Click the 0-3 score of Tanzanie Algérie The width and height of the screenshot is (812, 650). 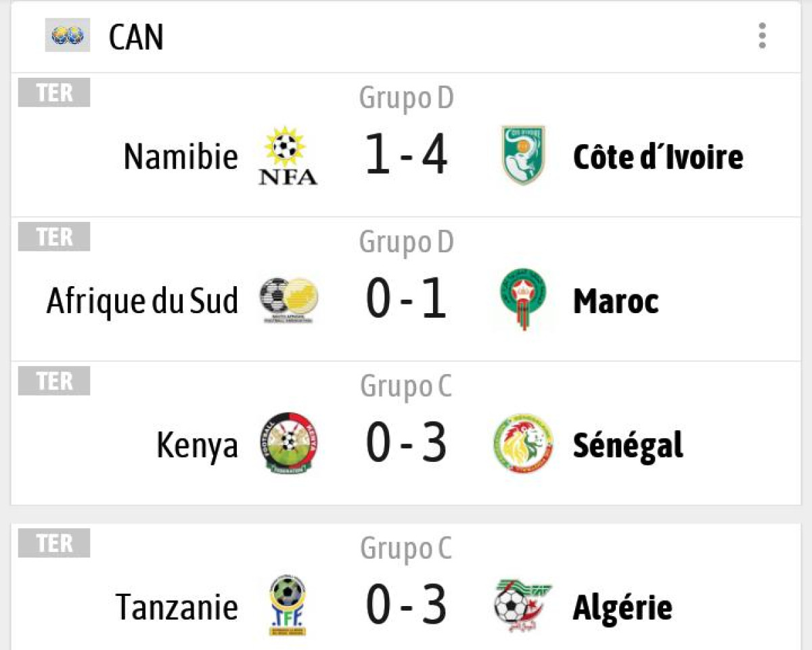(406, 604)
